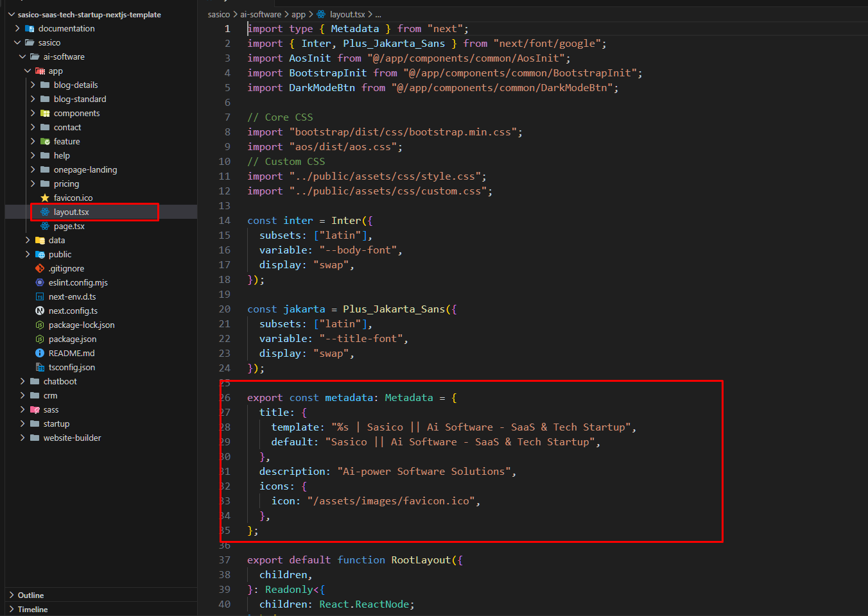Viewport: 868px width, 616px height.
Task: Collapse the ai-software folder chevron
Action: [22, 56]
